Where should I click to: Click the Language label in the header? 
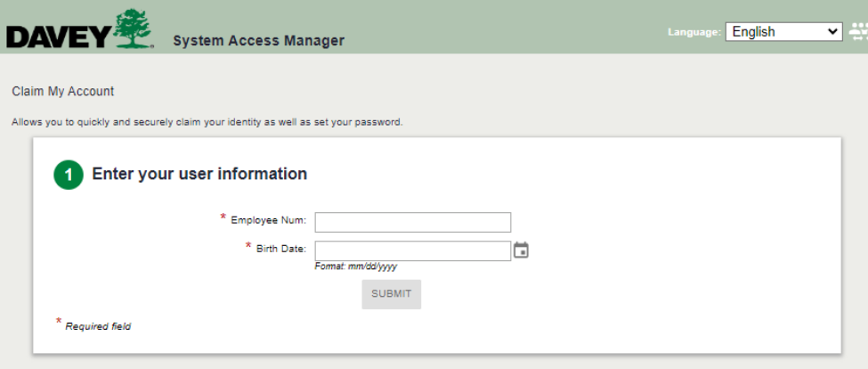694,32
